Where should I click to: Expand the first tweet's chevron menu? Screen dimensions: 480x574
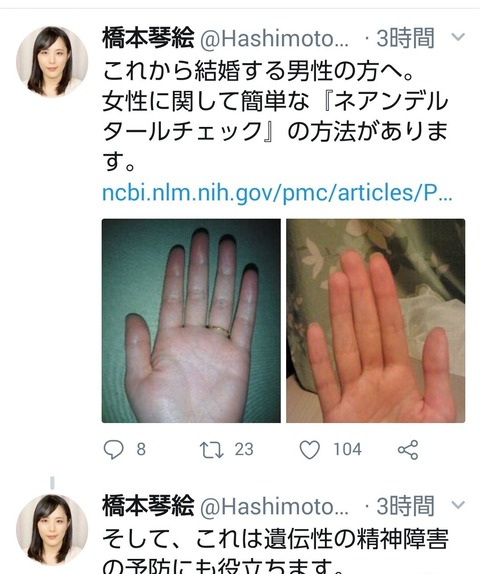click(x=458, y=37)
